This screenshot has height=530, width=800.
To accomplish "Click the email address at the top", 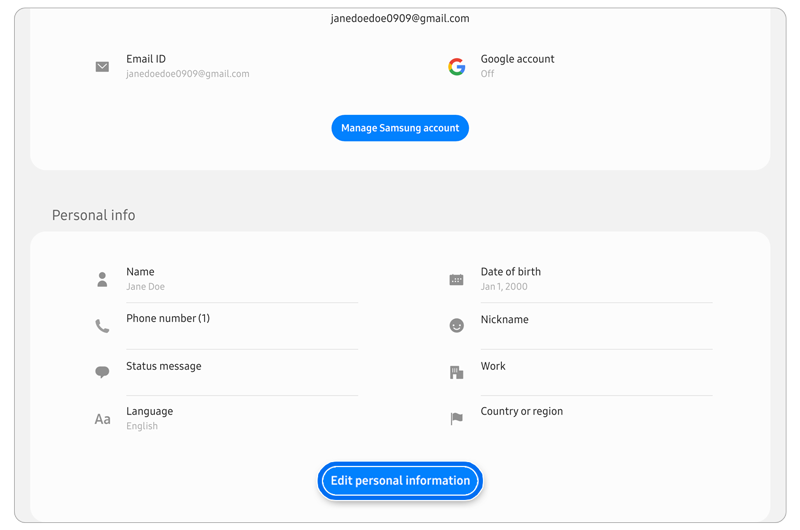I will [x=400, y=18].
